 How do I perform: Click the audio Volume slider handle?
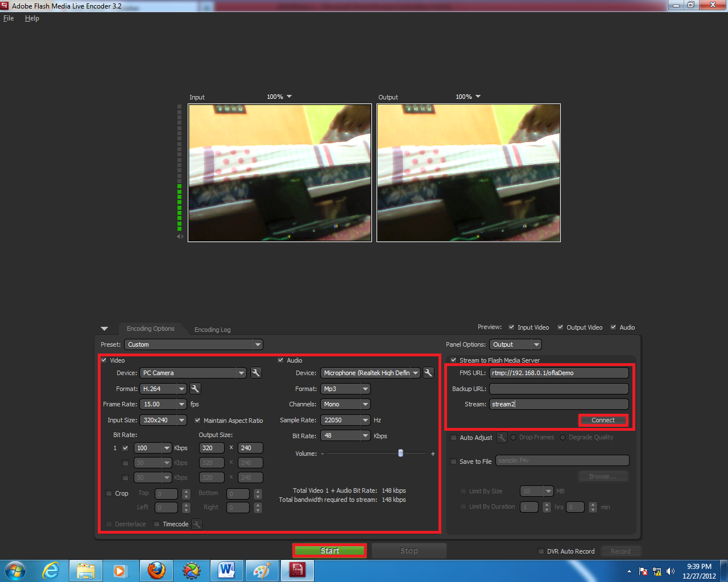(x=400, y=453)
